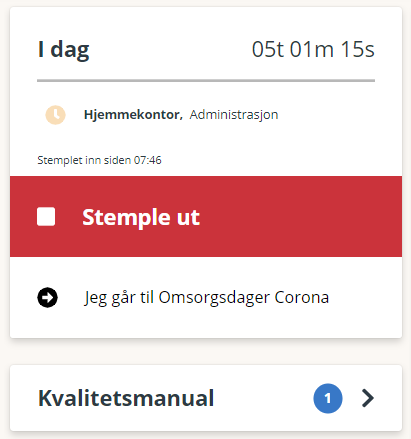Click the Kvalitetsmanual title text
The height and width of the screenshot is (439, 411).
point(126,398)
